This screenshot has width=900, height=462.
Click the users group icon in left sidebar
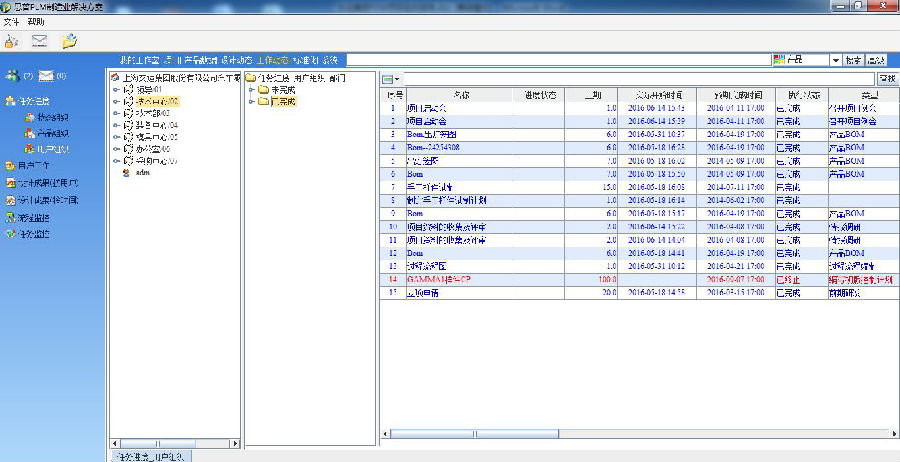pyautogui.click(x=12, y=76)
